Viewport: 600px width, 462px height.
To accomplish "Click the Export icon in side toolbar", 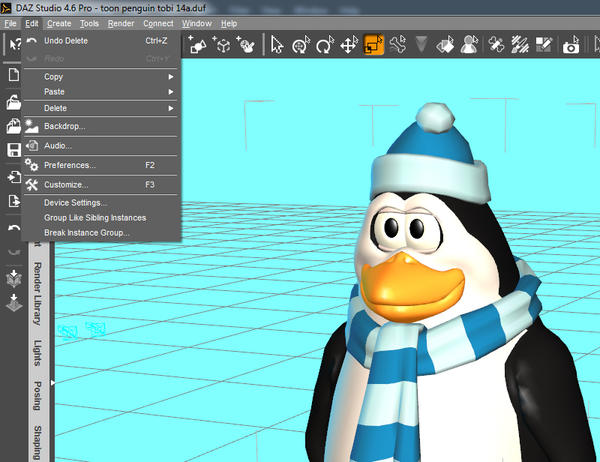I will click(x=14, y=201).
